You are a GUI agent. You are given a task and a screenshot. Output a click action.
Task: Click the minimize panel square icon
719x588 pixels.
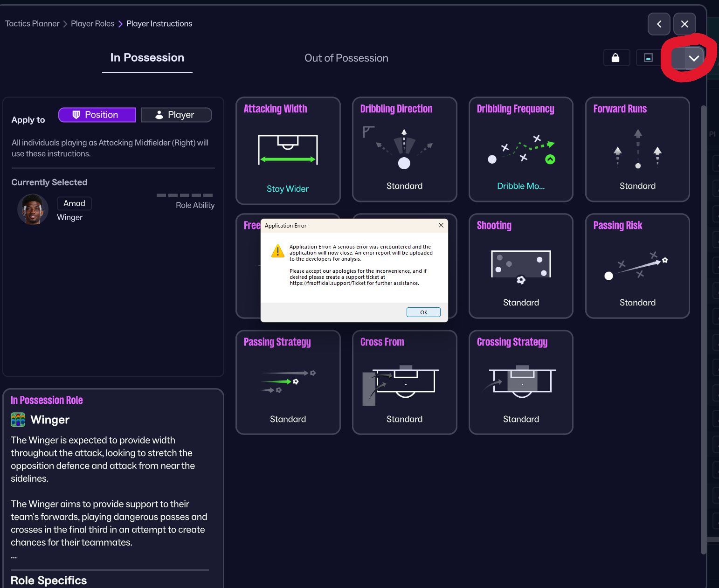coord(648,58)
